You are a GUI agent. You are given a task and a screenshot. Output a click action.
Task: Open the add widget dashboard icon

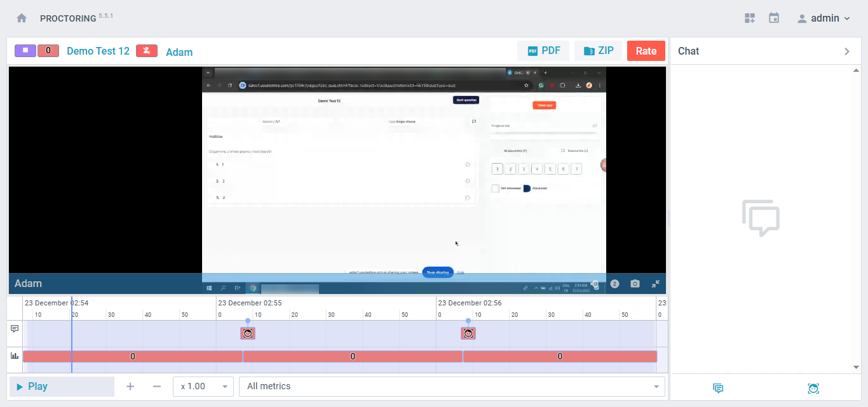point(750,18)
